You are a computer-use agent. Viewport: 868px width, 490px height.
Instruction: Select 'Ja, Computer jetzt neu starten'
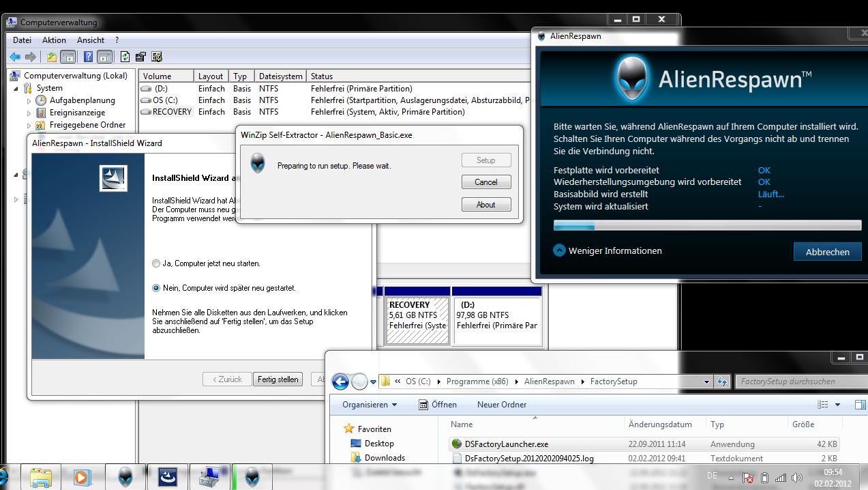[157, 263]
